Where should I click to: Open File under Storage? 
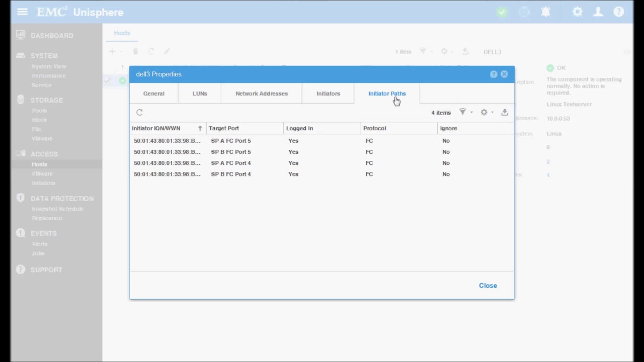pyautogui.click(x=36, y=129)
